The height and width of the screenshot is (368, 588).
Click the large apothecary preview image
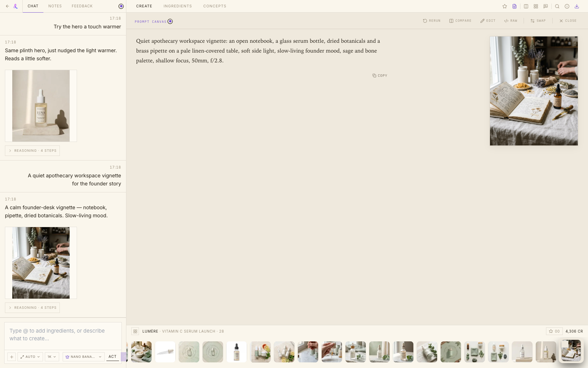click(534, 91)
